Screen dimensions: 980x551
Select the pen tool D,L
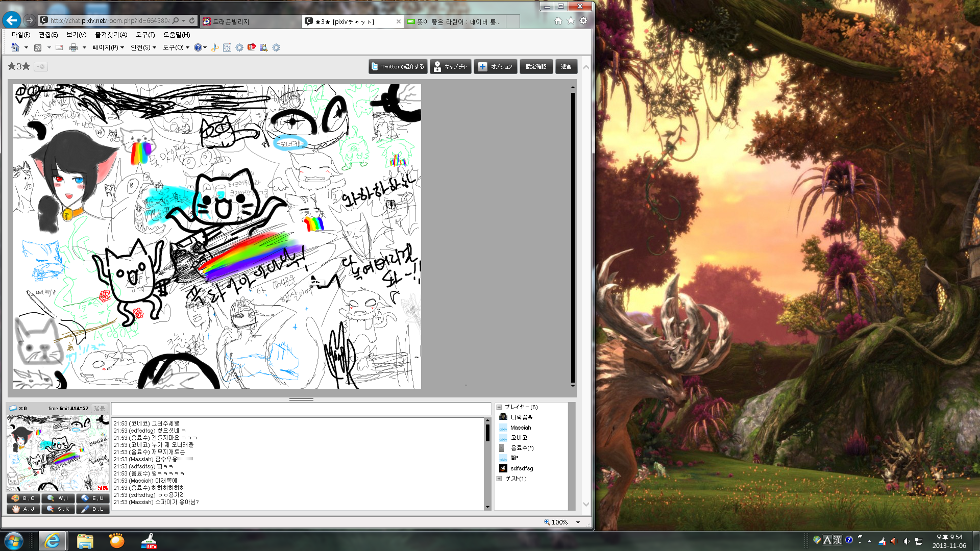93,509
